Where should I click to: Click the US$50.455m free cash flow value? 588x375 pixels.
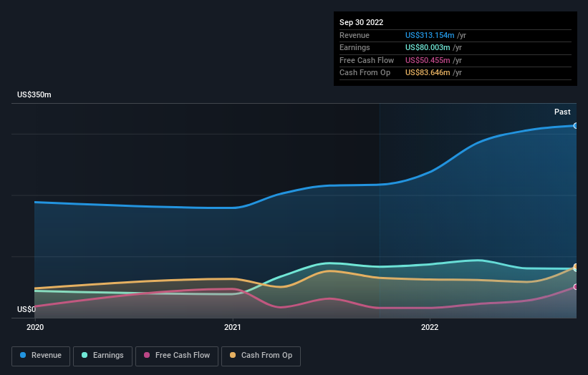[428, 60]
